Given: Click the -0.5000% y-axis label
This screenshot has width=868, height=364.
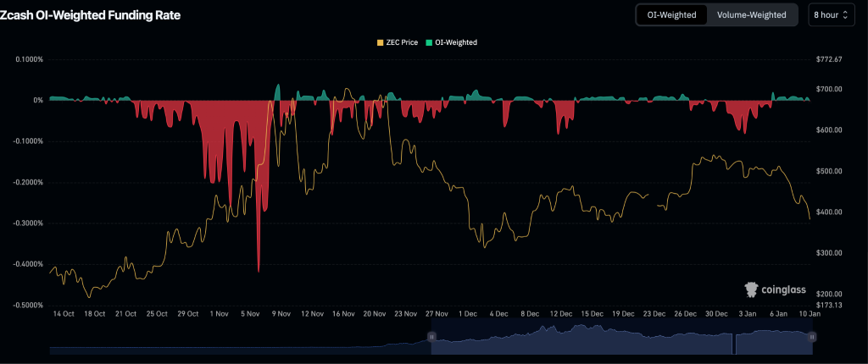Looking at the screenshot, I should tap(30, 305).
